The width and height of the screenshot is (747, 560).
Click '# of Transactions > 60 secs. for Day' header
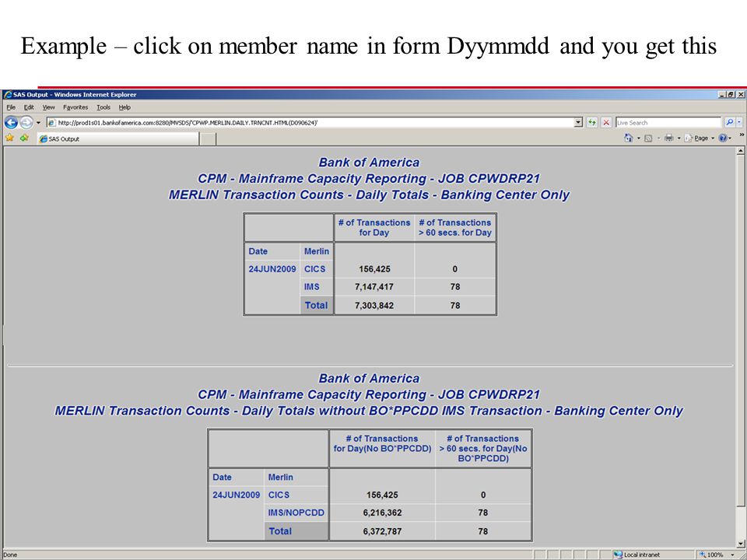[455, 228]
